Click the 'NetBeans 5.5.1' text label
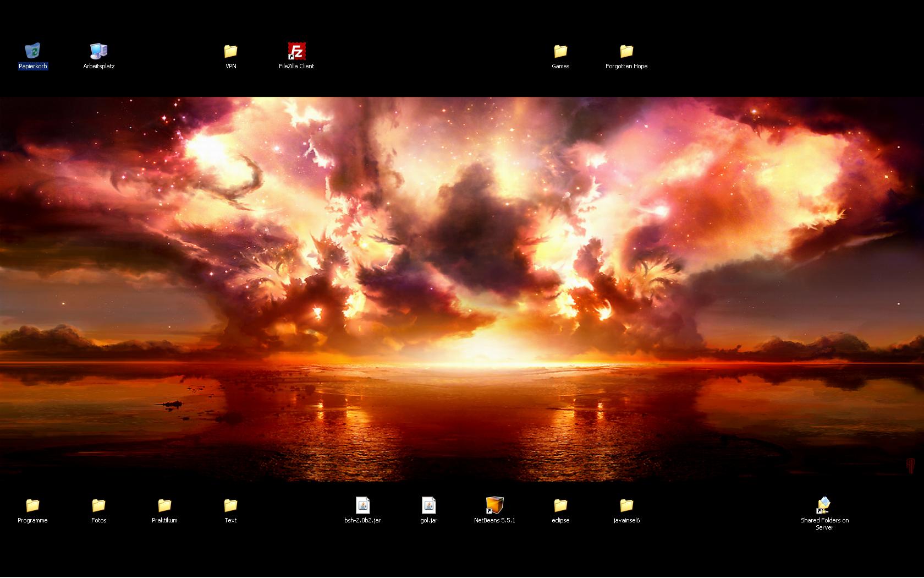This screenshot has height=578, width=924. [x=494, y=520]
